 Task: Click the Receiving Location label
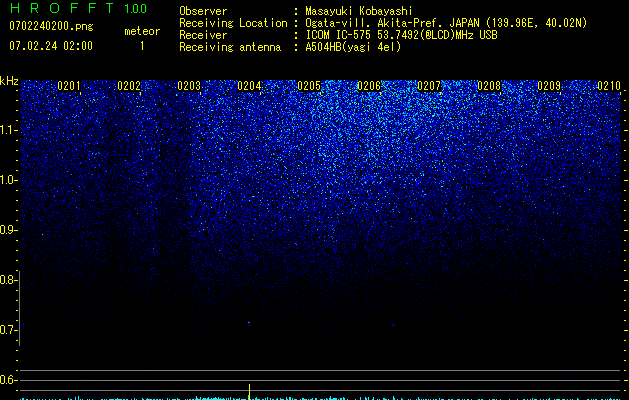pyautogui.click(x=233, y=23)
